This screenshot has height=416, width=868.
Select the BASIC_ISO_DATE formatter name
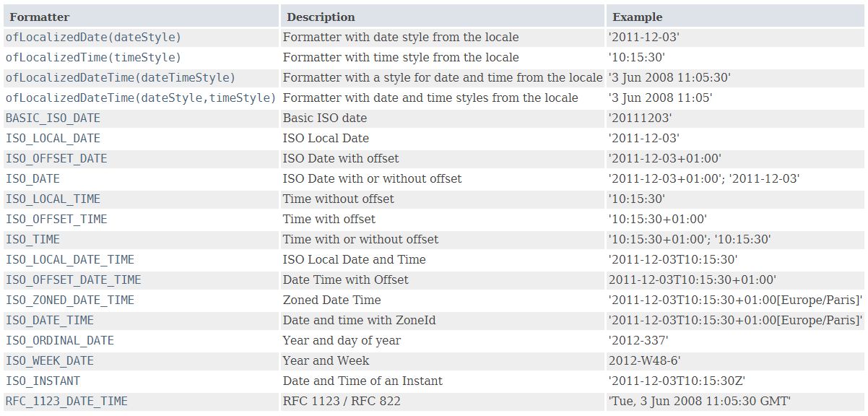pos(53,118)
